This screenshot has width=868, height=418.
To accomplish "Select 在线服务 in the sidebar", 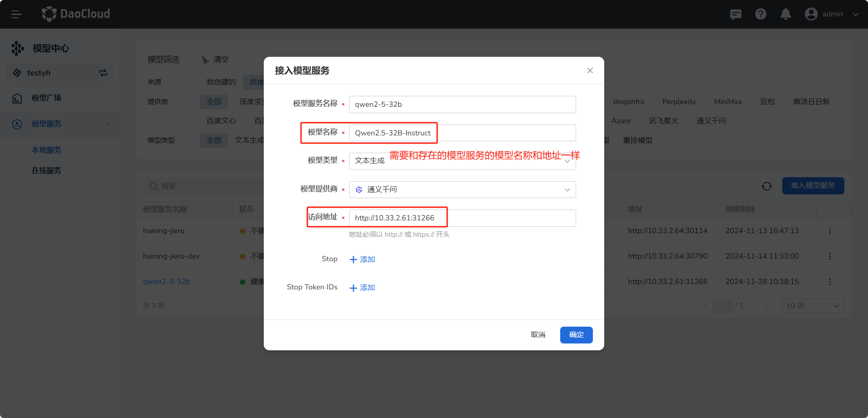I will click(46, 170).
